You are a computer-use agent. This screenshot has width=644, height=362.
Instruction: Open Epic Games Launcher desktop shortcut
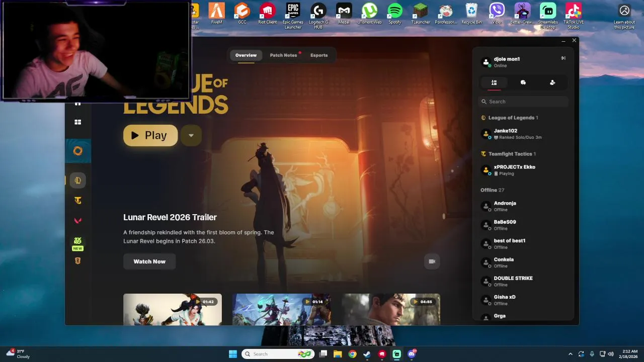(293, 16)
